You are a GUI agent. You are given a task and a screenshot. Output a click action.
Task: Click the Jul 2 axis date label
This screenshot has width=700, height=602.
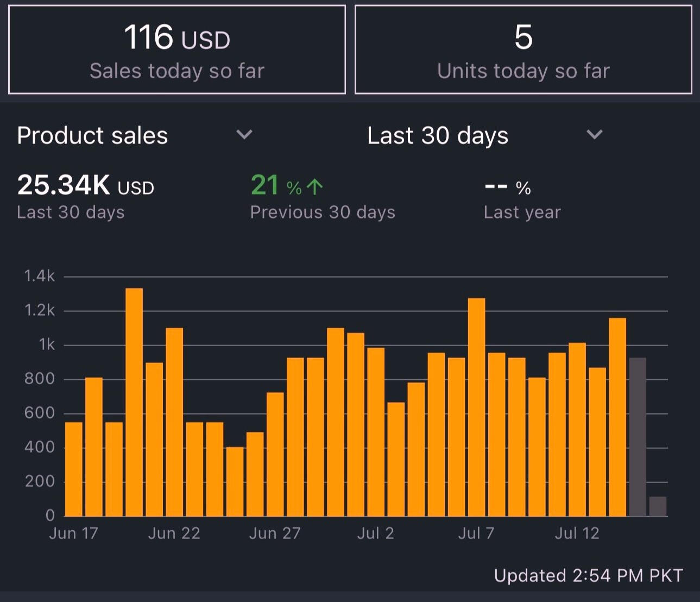pos(375,533)
